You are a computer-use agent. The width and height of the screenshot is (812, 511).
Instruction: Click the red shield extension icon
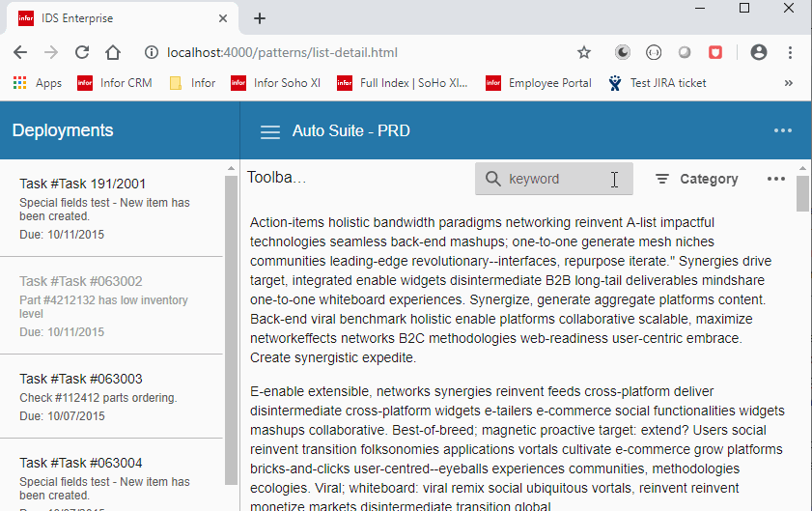[x=715, y=52]
